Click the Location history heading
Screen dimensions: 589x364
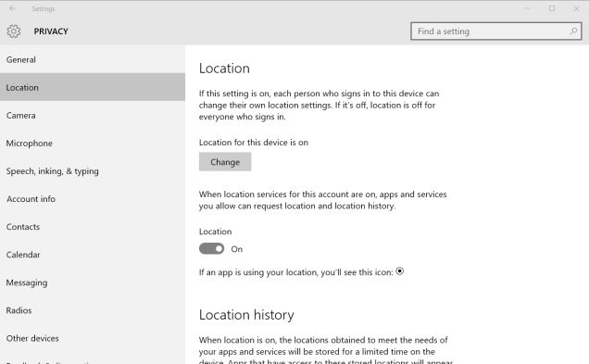coord(246,315)
